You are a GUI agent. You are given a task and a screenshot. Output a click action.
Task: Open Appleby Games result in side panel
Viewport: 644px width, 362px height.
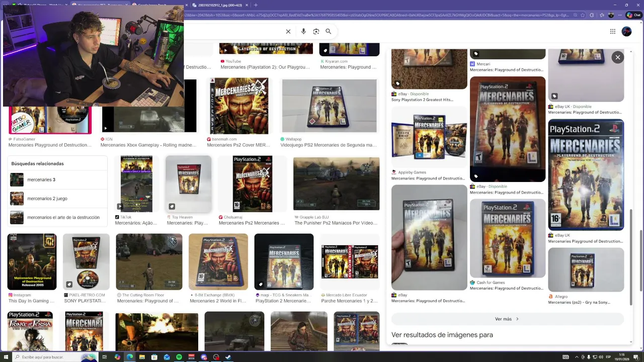(x=429, y=137)
